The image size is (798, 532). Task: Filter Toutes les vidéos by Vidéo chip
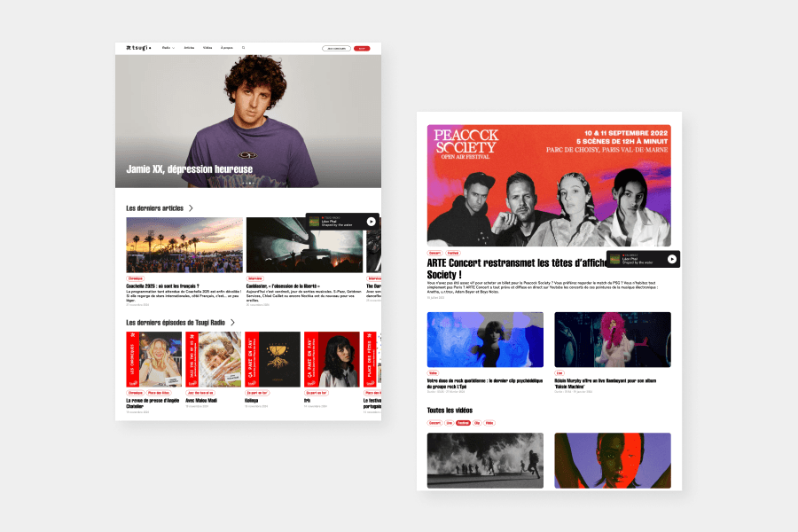click(x=489, y=423)
